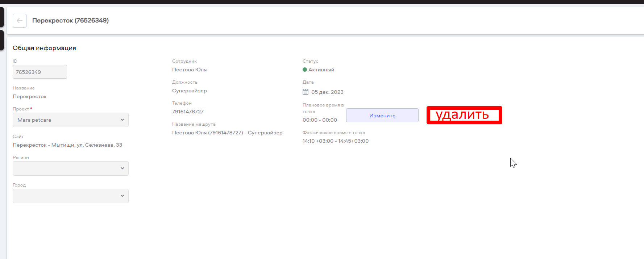Click the position value Супервайзер
The height and width of the screenshot is (259, 644).
click(x=190, y=91)
